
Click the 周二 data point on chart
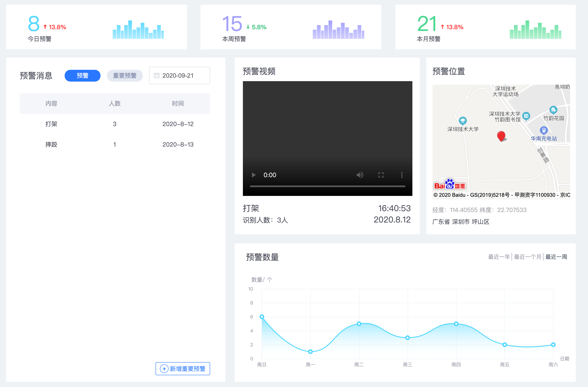coord(359,324)
